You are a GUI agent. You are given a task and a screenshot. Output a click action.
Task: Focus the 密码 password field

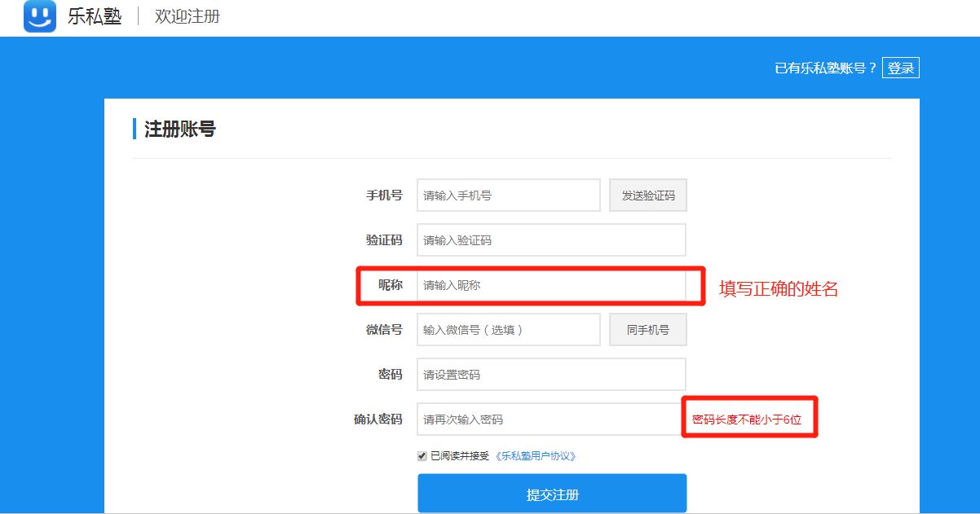tap(551, 375)
